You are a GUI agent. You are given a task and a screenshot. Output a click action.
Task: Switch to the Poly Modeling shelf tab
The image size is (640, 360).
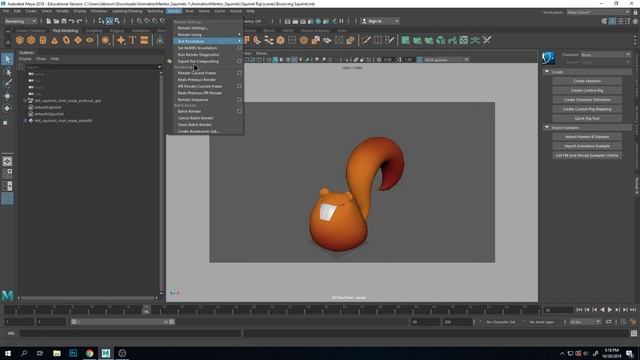pyautogui.click(x=65, y=31)
